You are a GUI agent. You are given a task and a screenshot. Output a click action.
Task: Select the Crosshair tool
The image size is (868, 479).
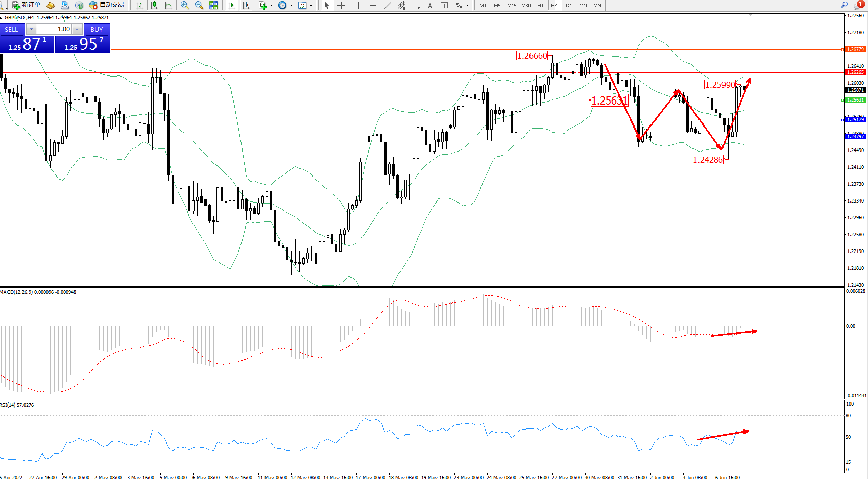pyautogui.click(x=341, y=5)
